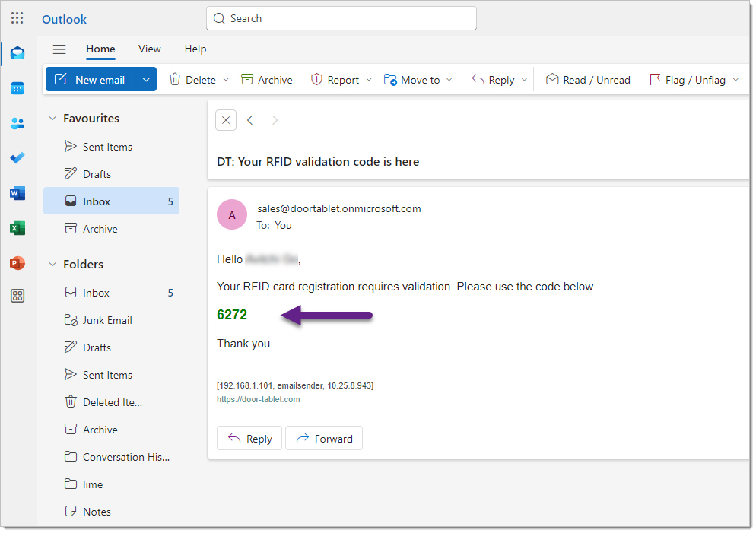This screenshot has width=756, height=533.
Task: Toggle Read / Unread status
Action: (x=588, y=80)
